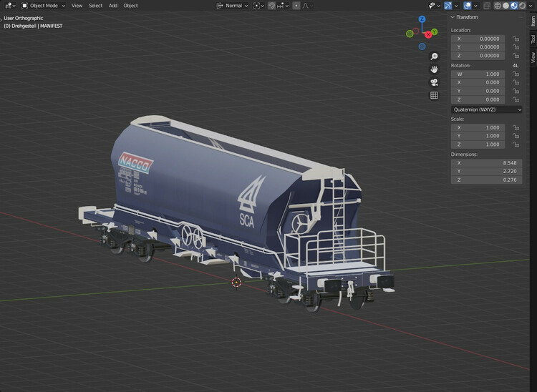Click the pan view hand icon

(x=434, y=69)
